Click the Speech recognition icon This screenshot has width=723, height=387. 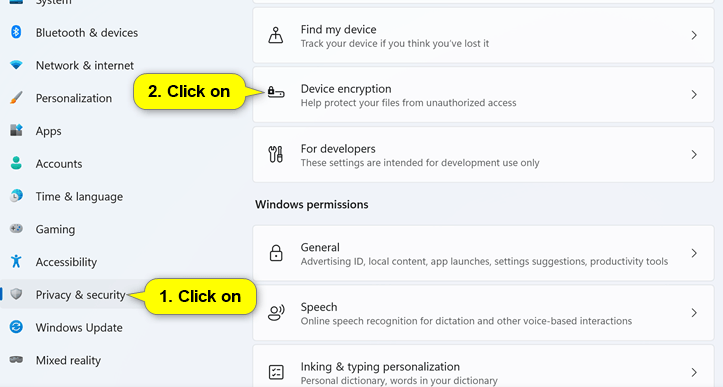pos(276,313)
